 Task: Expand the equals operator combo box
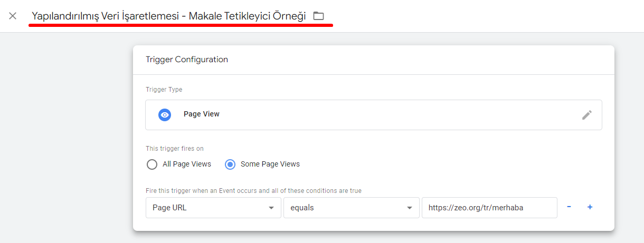click(352, 208)
